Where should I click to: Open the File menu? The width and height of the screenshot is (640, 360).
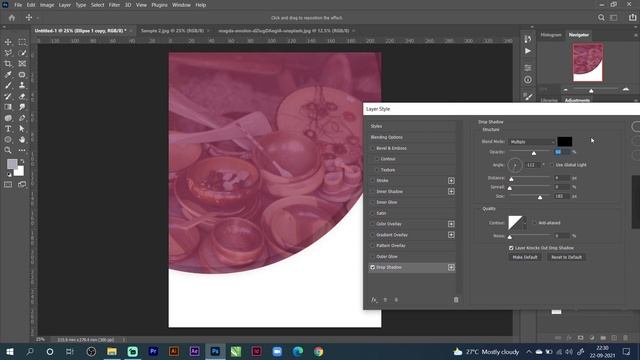click(x=18, y=5)
